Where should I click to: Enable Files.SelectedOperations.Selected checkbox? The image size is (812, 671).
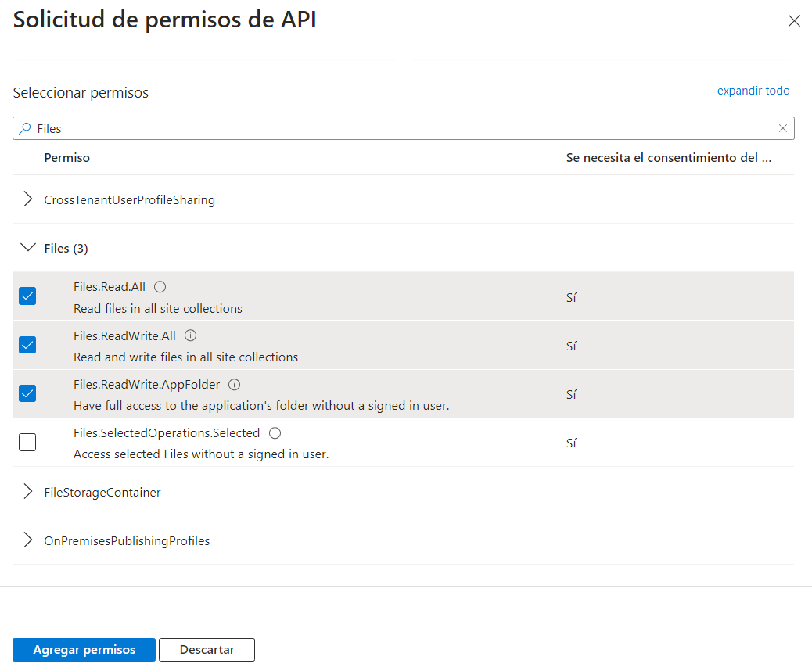27,443
